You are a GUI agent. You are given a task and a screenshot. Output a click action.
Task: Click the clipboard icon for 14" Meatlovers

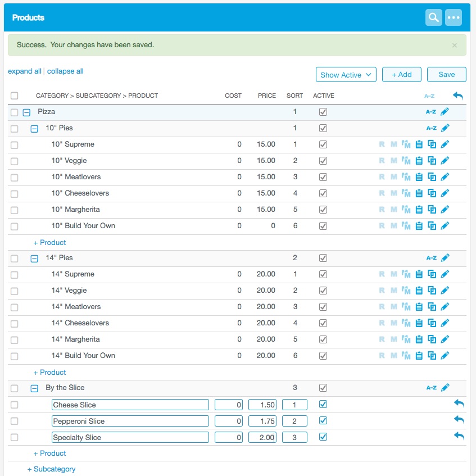[419, 307]
